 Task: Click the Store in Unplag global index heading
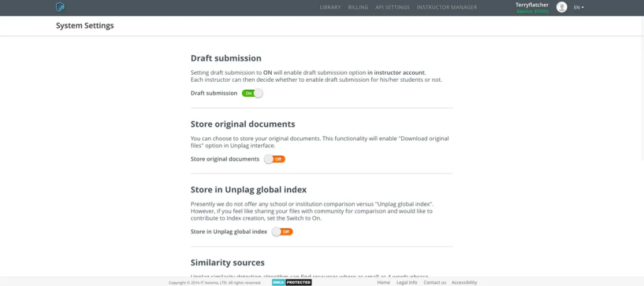(248, 190)
